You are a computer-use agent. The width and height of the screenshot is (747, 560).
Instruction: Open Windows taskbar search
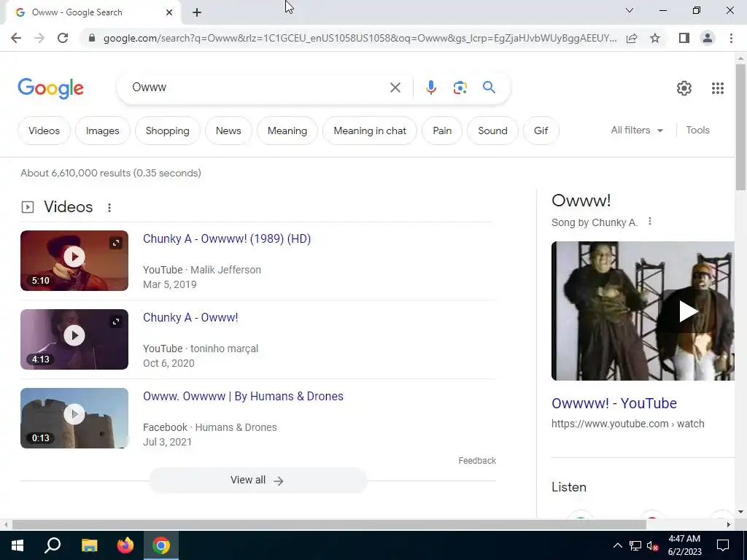click(53, 545)
